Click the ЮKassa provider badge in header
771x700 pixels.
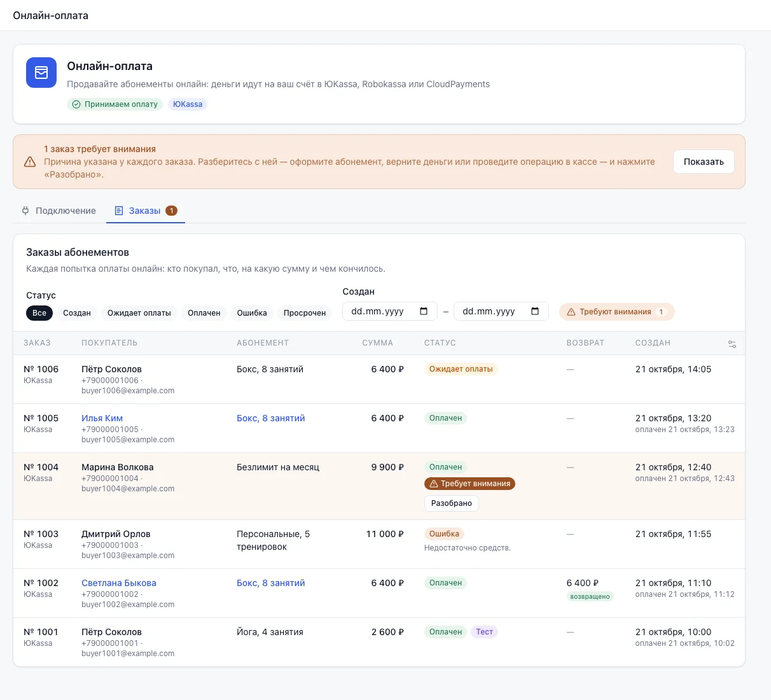pyautogui.click(x=188, y=104)
